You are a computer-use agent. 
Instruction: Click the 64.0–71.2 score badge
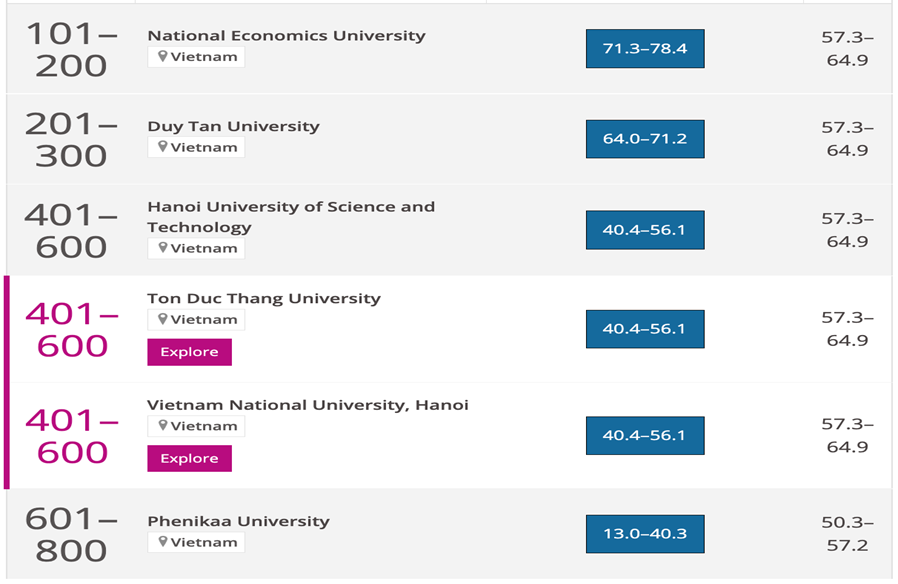click(645, 139)
